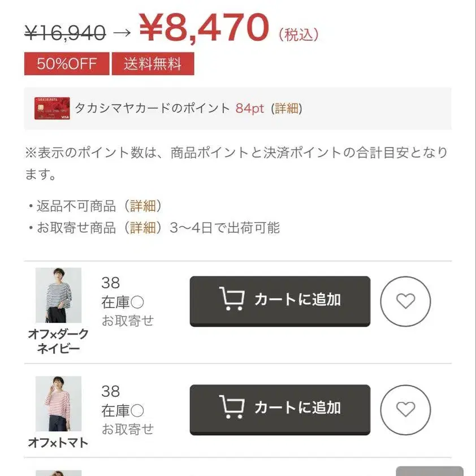Select the オフ×ダークネイビー color label
476x476 pixels.
[x=58, y=341]
